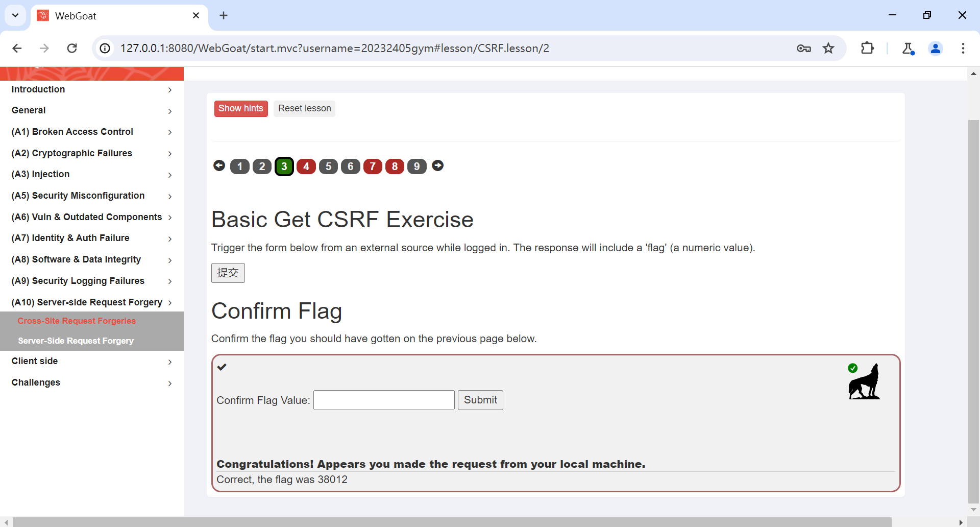
Task: Reload the WebGoat page
Action: (x=72, y=48)
